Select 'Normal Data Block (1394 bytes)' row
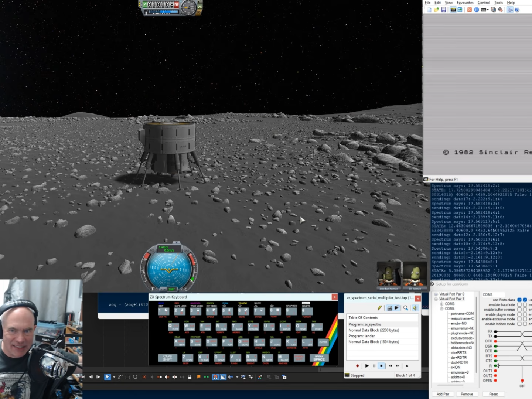 point(382,342)
